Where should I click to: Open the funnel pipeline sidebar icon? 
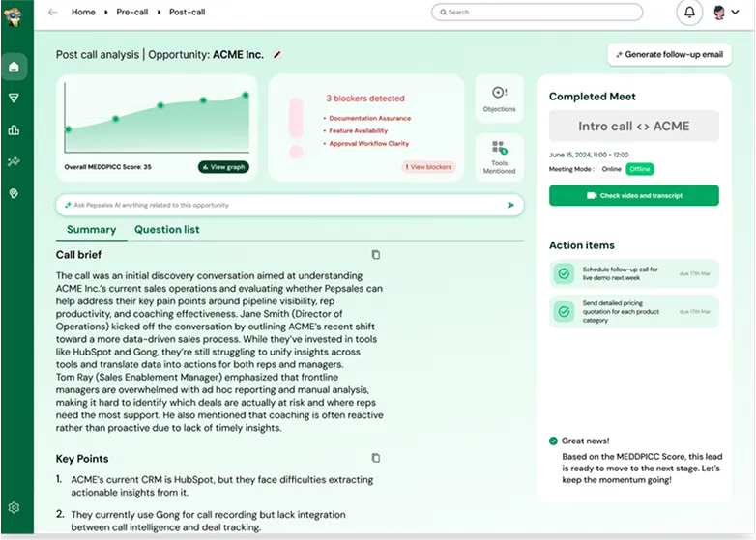point(14,99)
